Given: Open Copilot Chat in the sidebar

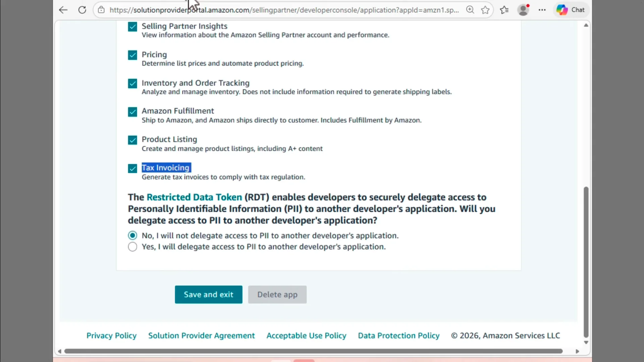Looking at the screenshot, I should point(571,10).
